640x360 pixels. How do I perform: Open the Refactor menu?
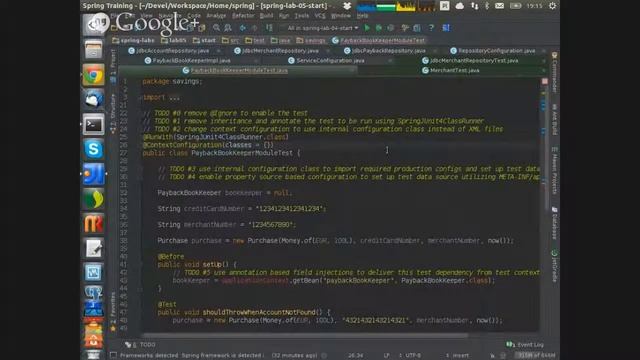coord(243,16)
